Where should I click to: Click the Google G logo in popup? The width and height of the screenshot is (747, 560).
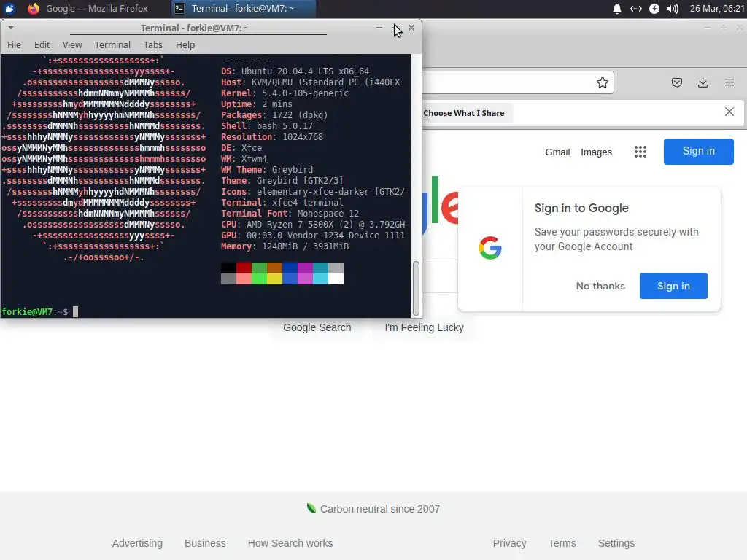(x=490, y=248)
